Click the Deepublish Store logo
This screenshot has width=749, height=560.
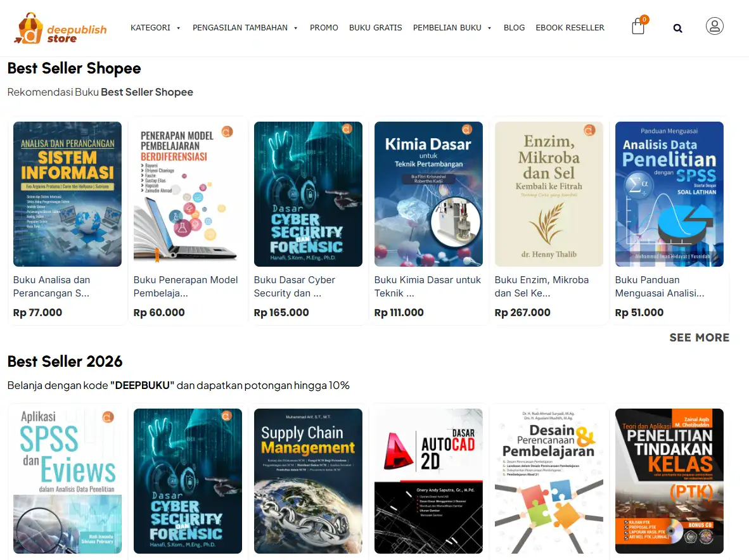tap(61, 29)
